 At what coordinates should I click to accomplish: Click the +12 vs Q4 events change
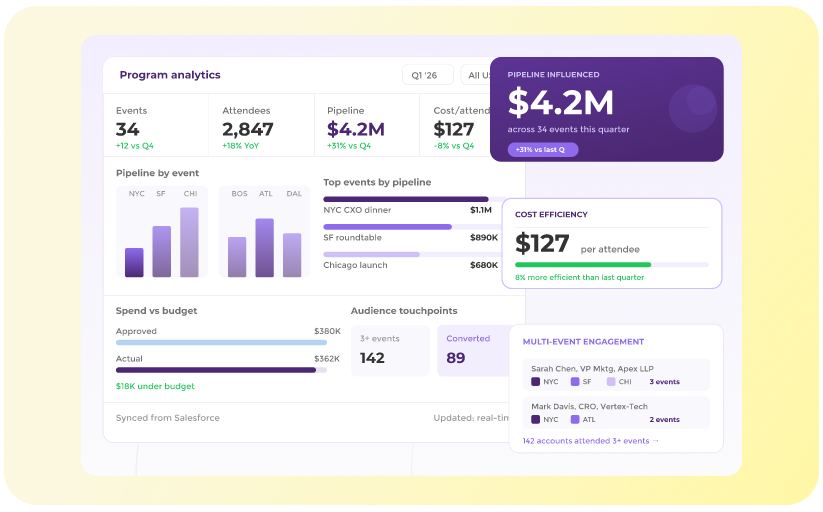tap(135, 146)
